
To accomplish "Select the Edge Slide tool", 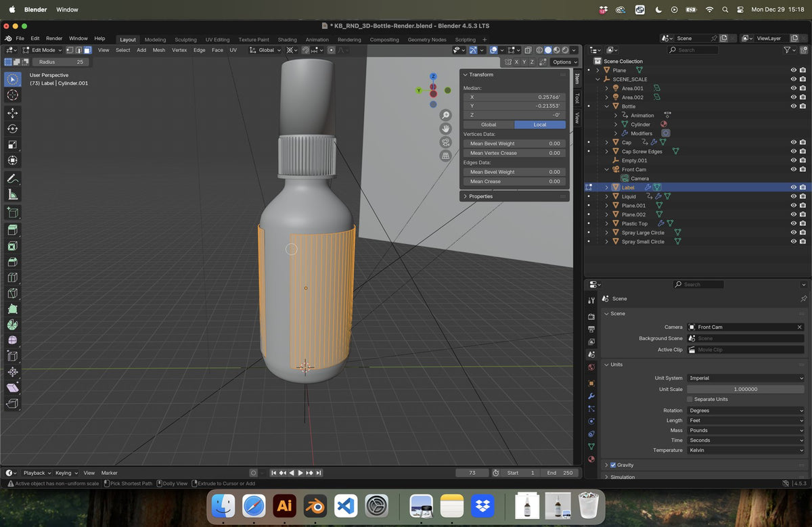I will tap(12, 357).
